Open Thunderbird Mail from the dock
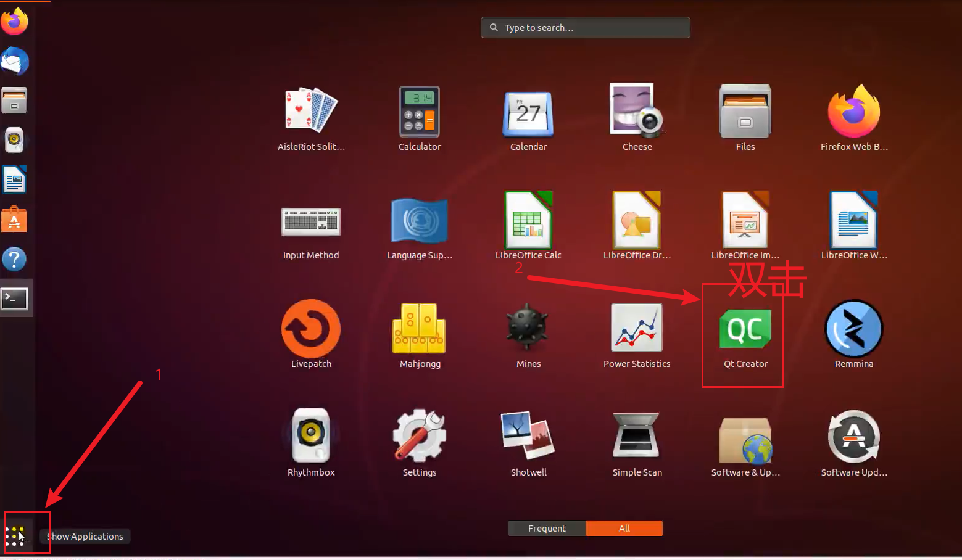Image resolution: width=962 pixels, height=560 pixels. [x=15, y=62]
